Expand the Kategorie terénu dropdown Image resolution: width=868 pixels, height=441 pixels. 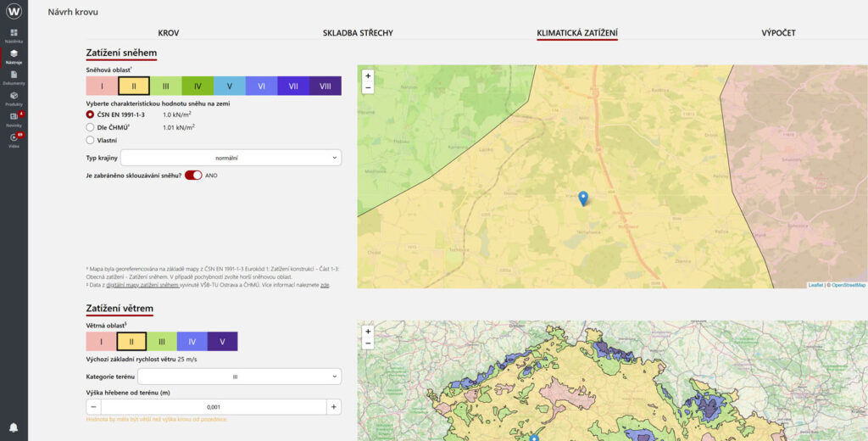click(239, 376)
